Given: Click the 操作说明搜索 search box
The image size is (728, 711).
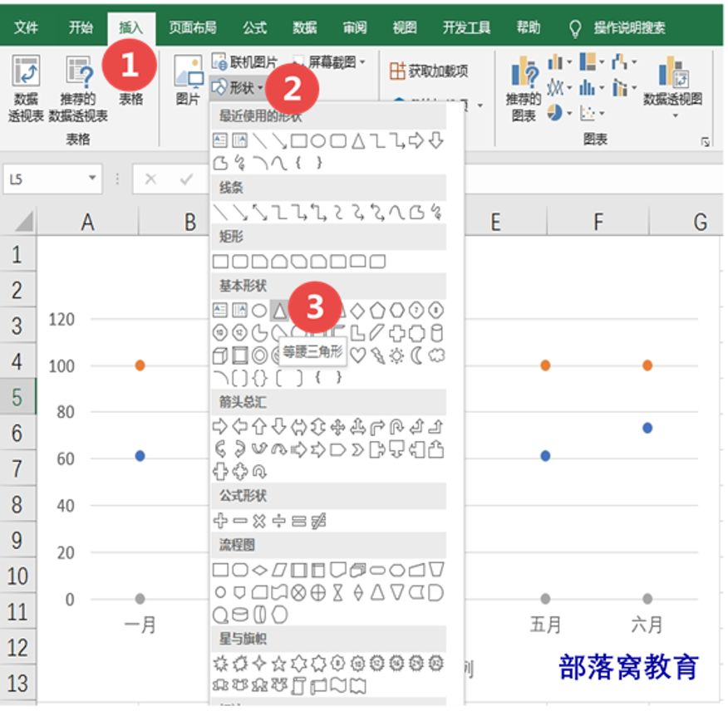Looking at the screenshot, I should (629, 28).
